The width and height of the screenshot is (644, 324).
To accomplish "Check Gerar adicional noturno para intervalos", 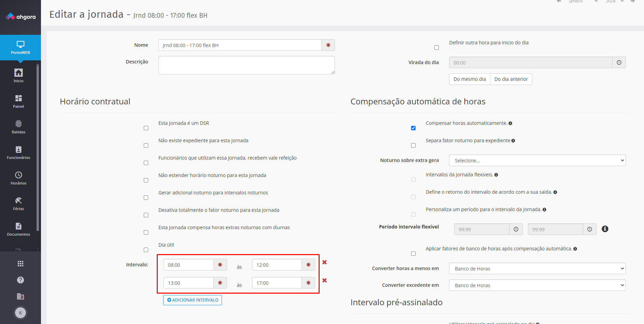I will (146, 198).
